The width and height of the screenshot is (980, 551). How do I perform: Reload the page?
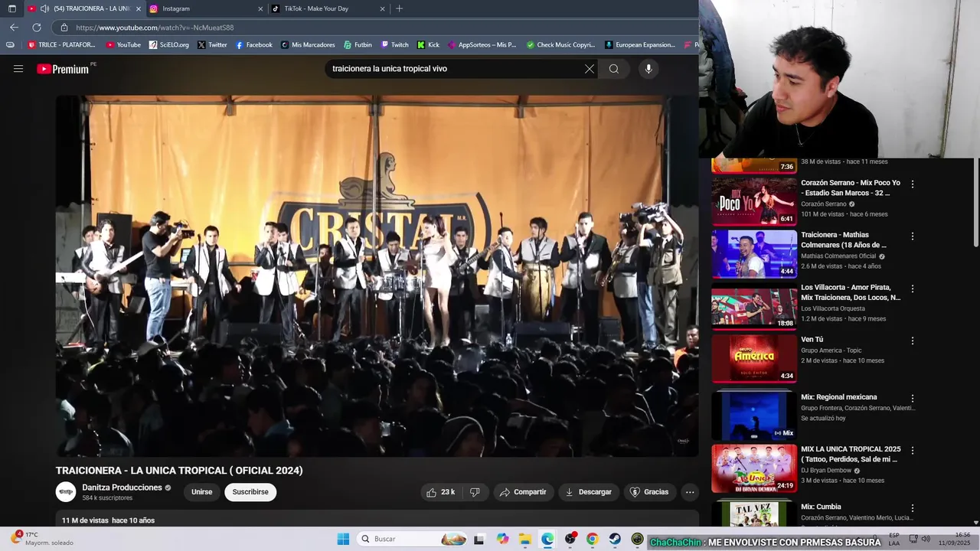click(37, 28)
